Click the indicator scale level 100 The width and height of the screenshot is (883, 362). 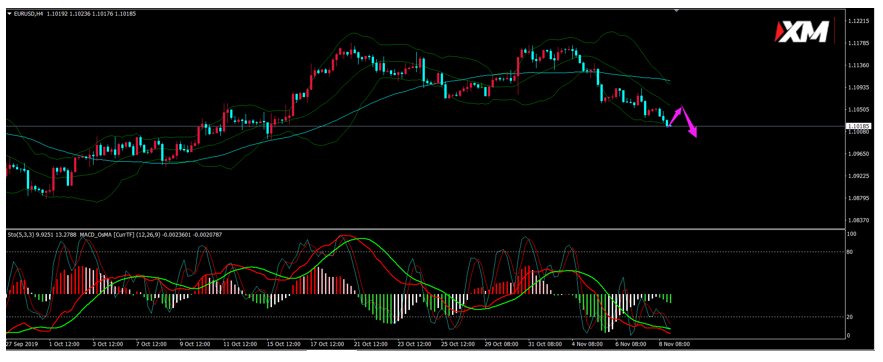coord(851,234)
